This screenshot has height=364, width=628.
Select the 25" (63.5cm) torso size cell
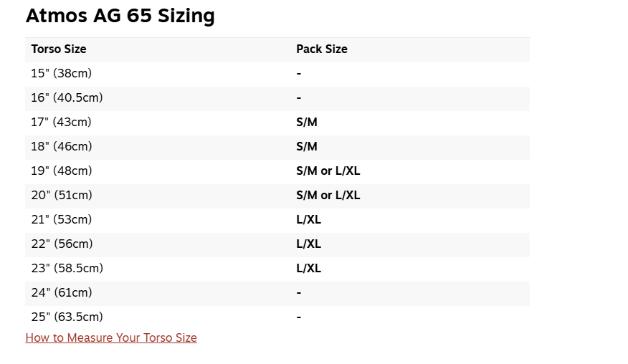[67, 317]
